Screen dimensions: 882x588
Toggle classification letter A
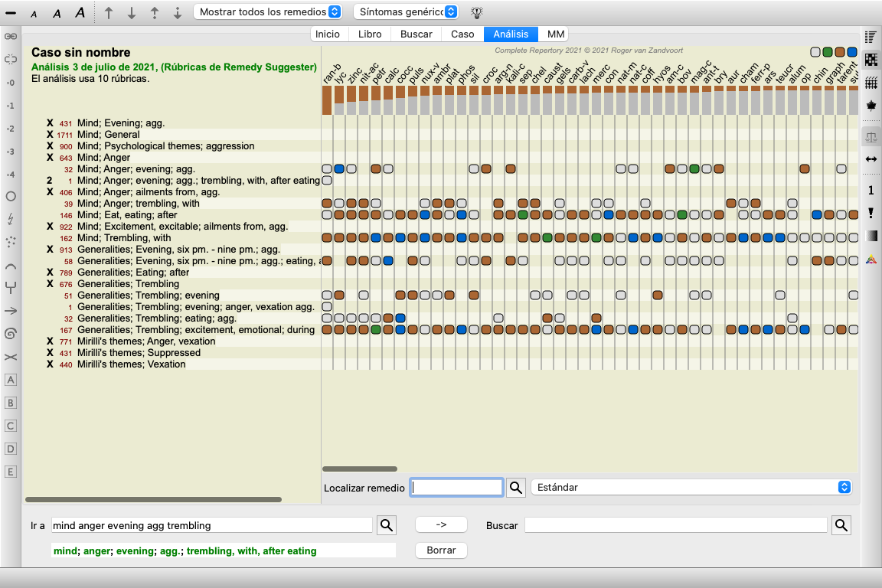(x=11, y=380)
